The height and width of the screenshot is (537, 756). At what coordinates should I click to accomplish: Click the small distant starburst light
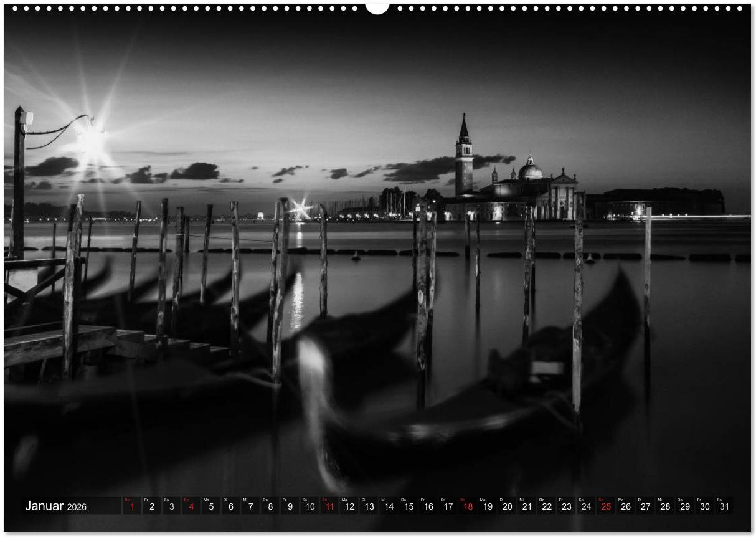tap(301, 209)
